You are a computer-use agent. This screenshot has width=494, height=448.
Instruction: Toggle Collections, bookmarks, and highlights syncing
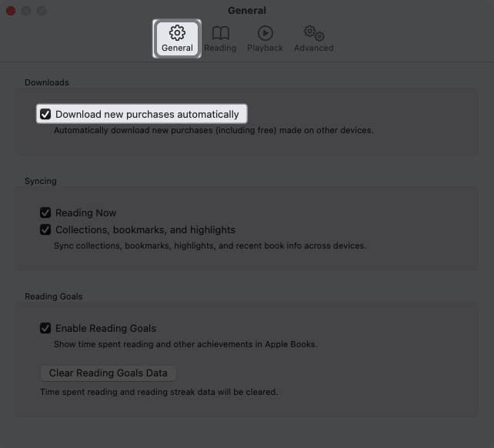(45, 229)
